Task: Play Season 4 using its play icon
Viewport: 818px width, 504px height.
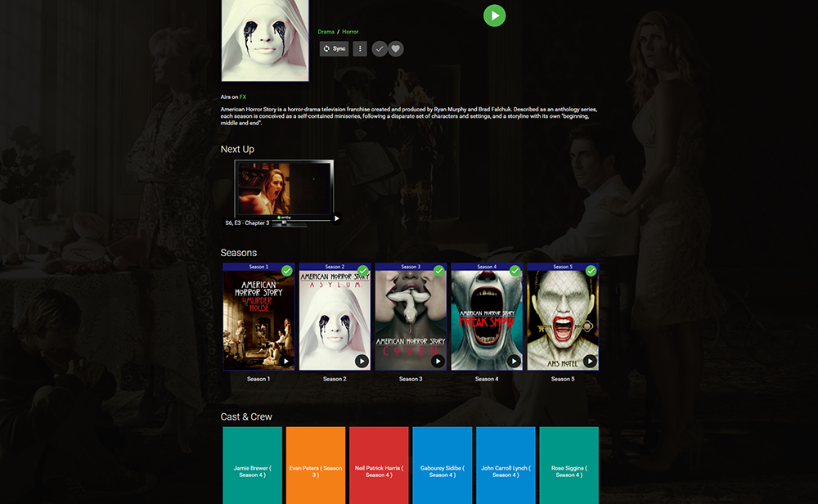Action: pyautogui.click(x=514, y=361)
